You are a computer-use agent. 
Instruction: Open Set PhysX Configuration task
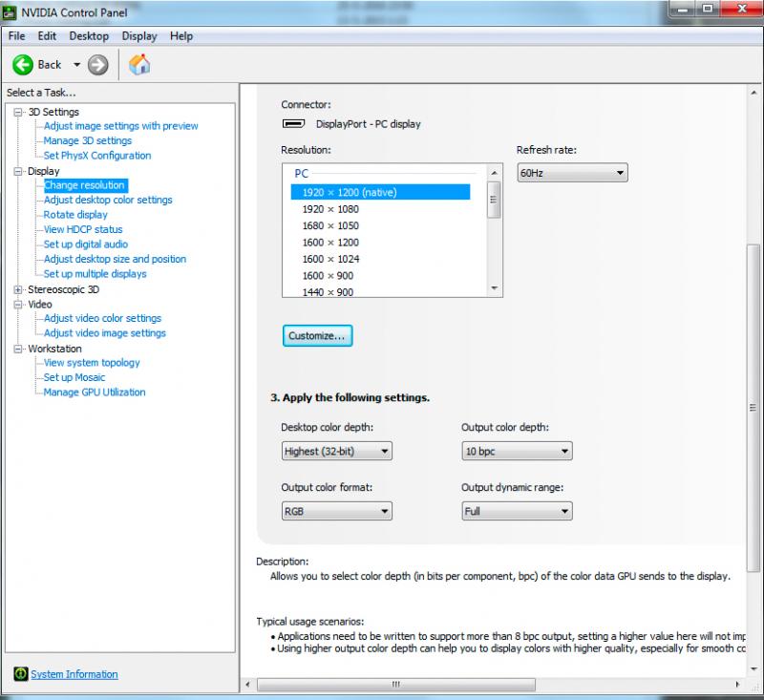(97, 156)
